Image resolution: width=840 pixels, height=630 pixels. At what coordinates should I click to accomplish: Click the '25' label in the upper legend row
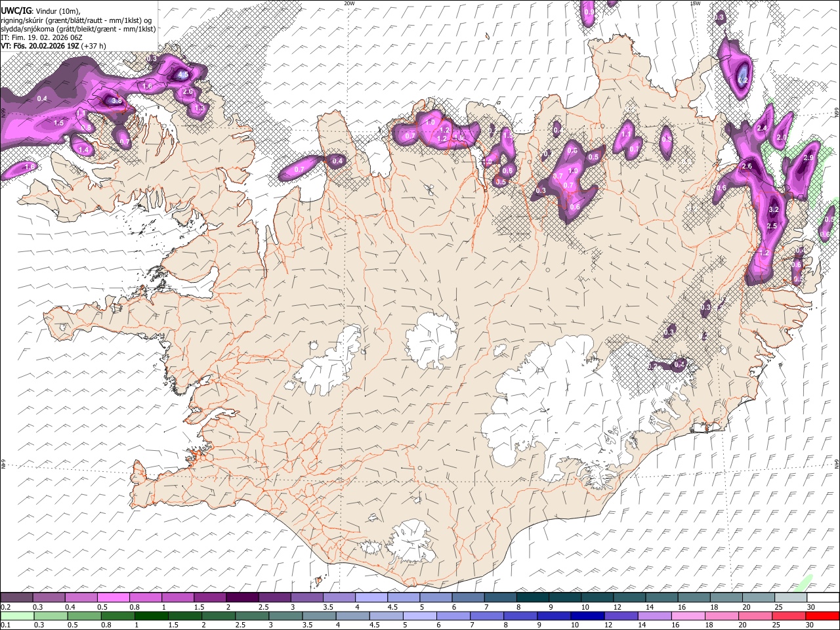778,607
